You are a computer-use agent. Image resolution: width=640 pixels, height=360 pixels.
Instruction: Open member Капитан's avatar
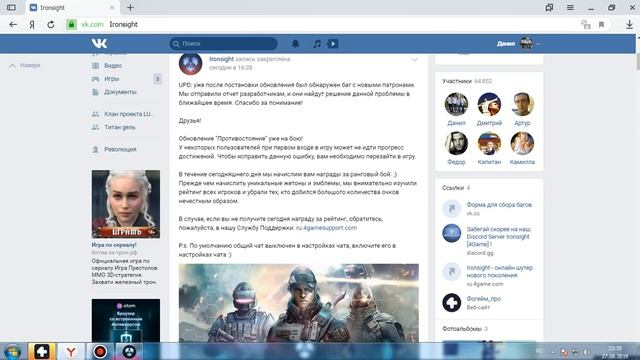(489, 143)
